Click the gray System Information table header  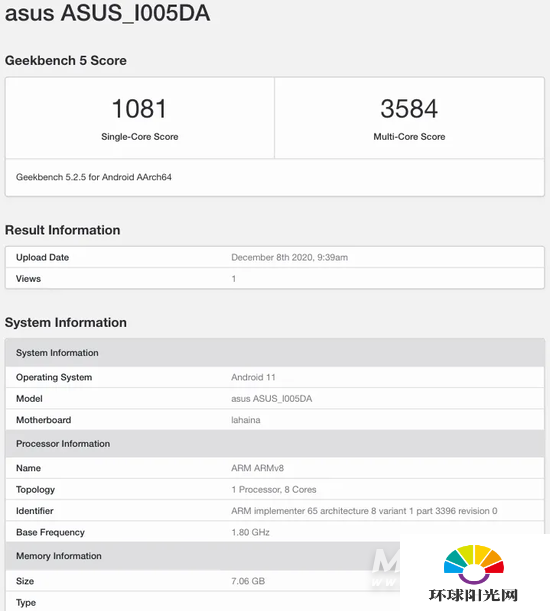tap(275, 353)
